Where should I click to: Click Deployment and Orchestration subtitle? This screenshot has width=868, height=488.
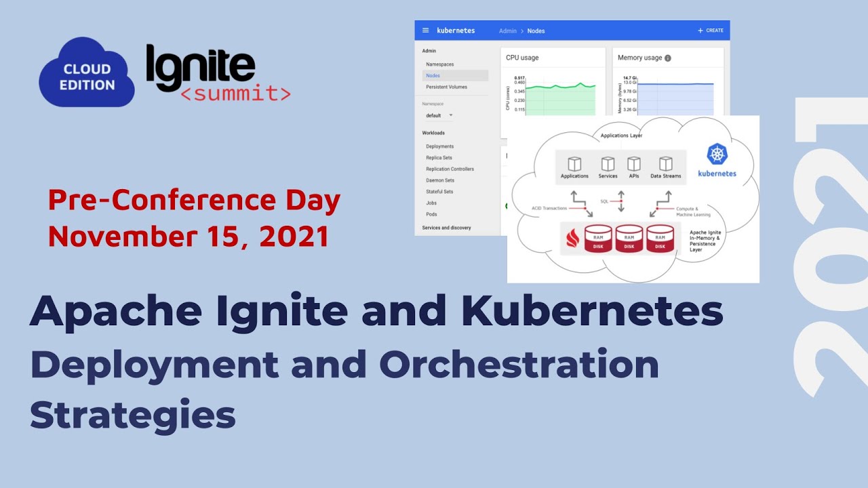[344, 365]
